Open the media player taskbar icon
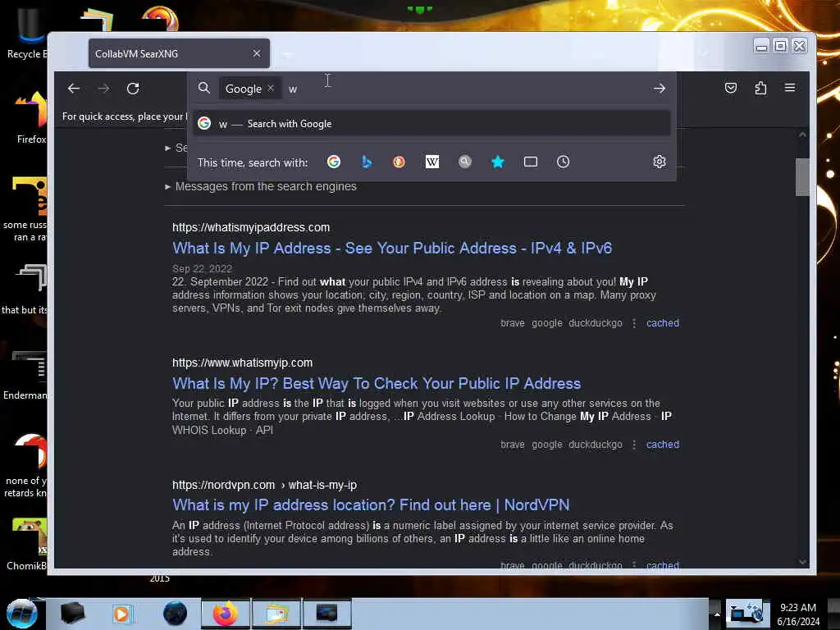Viewport: 840px width, 630px height. pyautogui.click(x=121, y=614)
